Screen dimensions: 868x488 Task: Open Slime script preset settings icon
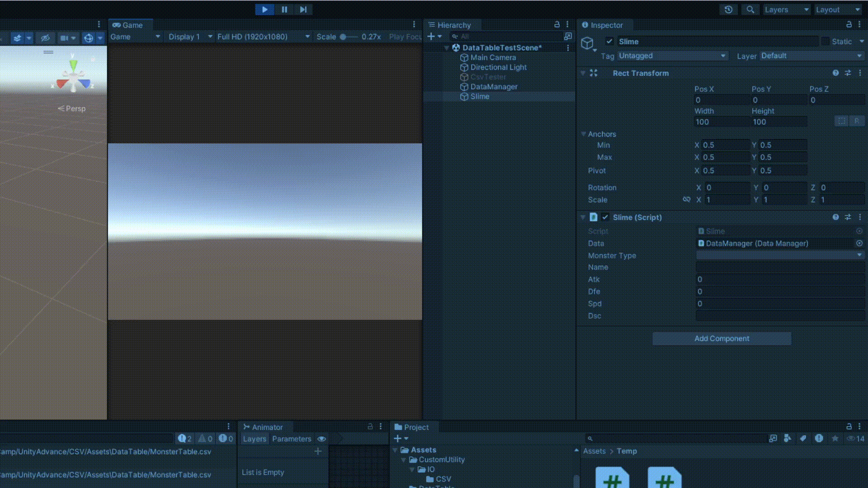point(848,217)
